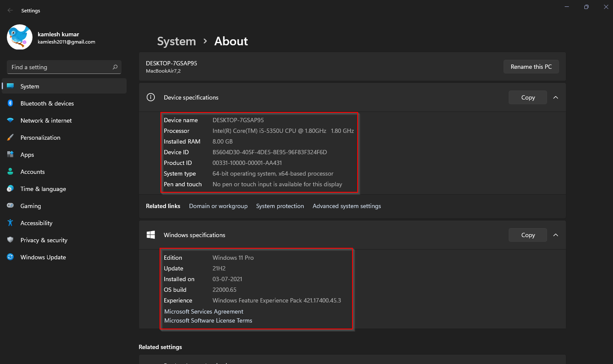Image resolution: width=613 pixels, height=364 pixels.
Task: Click the Windows logo beside Windows specifications
Action: (151, 235)
